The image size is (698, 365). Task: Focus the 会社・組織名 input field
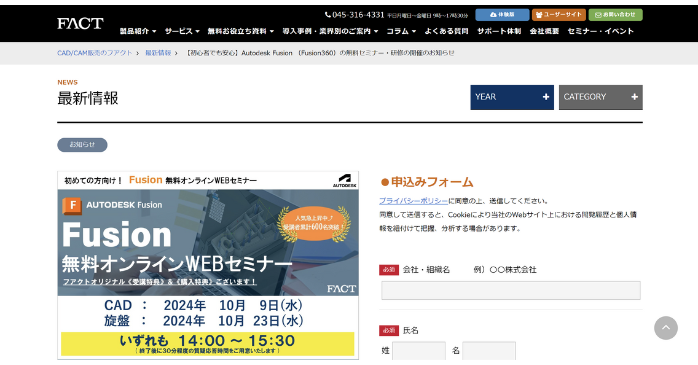point(511,290)
